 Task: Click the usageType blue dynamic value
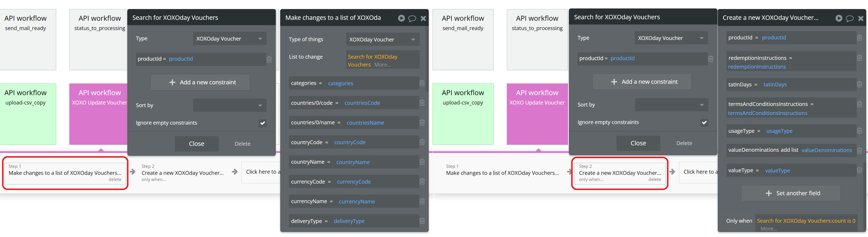click(x=779, y=131)
